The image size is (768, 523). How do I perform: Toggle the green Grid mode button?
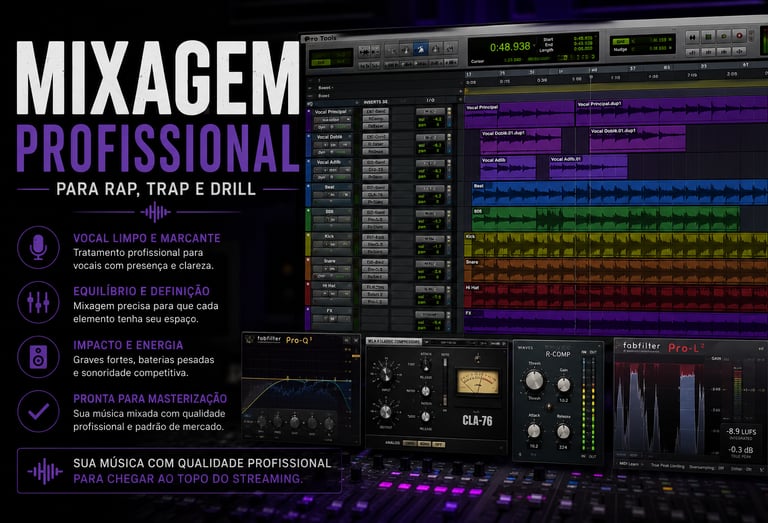point(621,42)
